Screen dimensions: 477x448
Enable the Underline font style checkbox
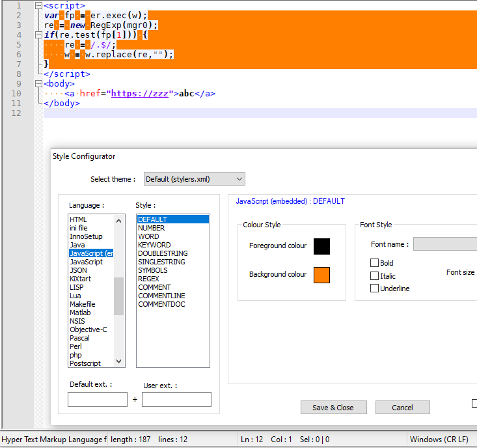click(374, 288)
